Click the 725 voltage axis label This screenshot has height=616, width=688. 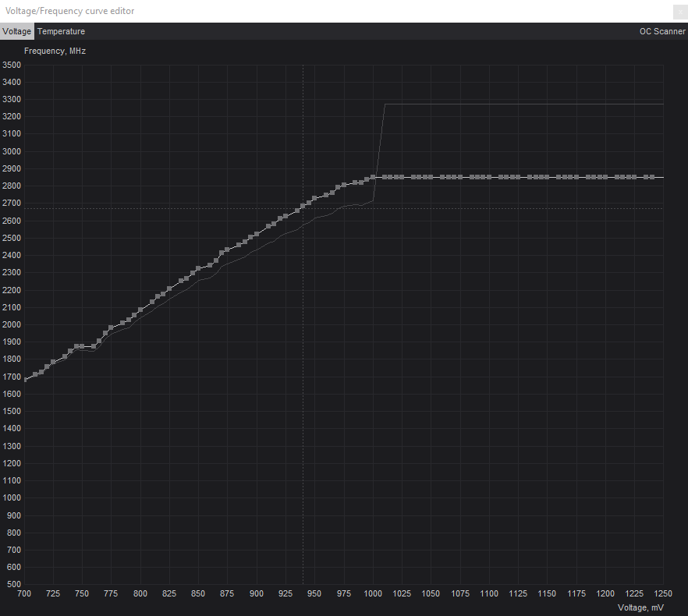click(53, 593)
